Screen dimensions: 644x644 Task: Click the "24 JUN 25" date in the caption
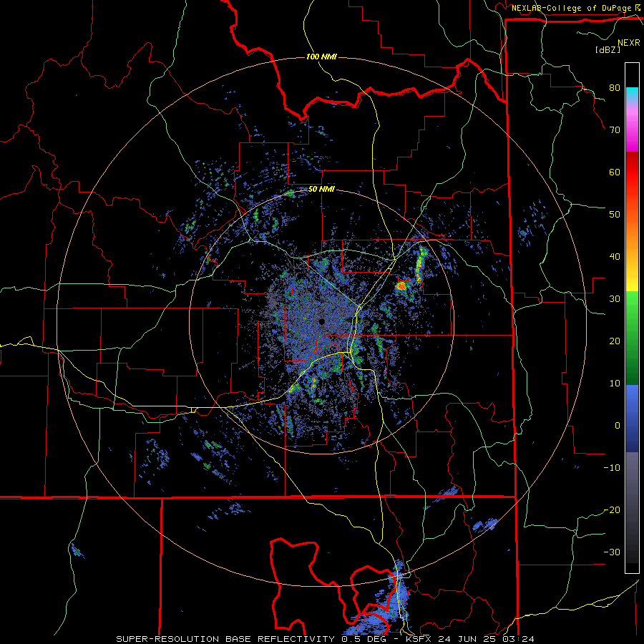(466, 639)
